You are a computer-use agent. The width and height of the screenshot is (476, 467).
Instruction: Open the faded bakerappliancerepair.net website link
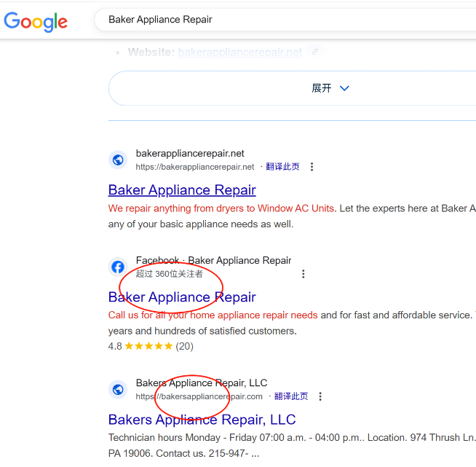pos(240,52)
